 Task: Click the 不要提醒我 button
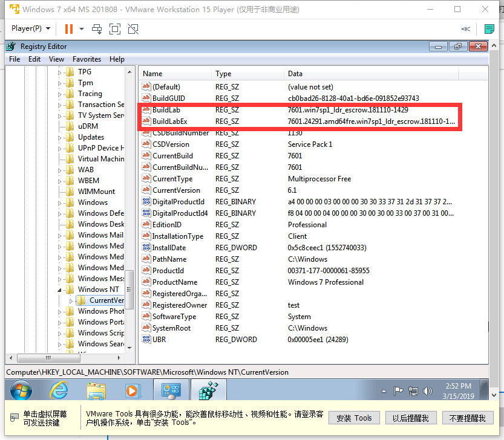pyautogui.click(x=467, y=418)
